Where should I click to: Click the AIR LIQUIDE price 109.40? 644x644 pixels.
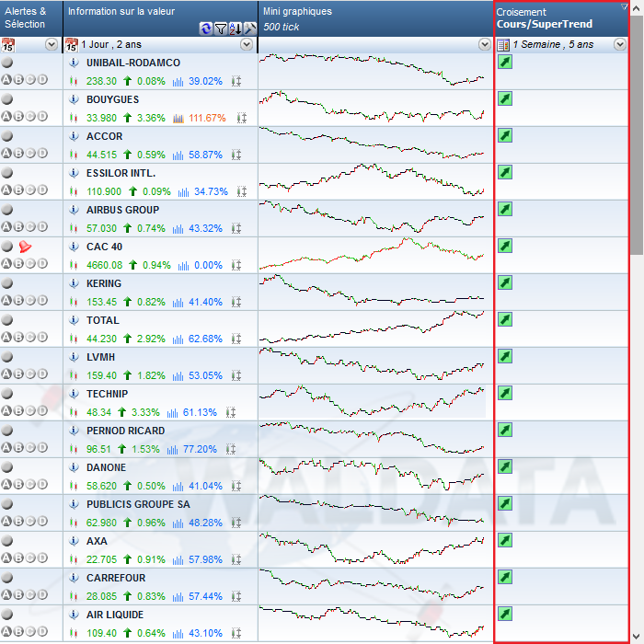(x=101, y=633)
